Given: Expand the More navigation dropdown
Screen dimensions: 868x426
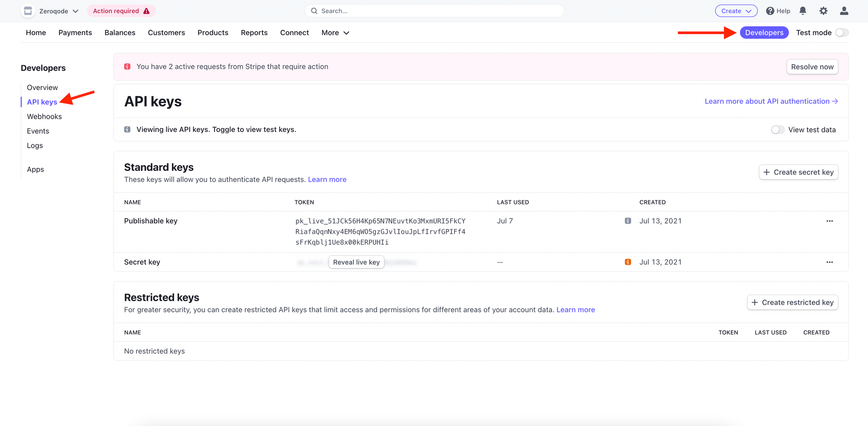Looking at the screenshot, I should click(x=335, y=33).
